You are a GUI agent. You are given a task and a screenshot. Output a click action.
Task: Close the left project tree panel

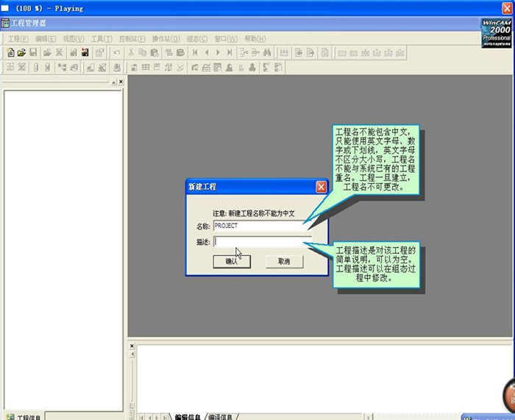(x=121, y=82)
